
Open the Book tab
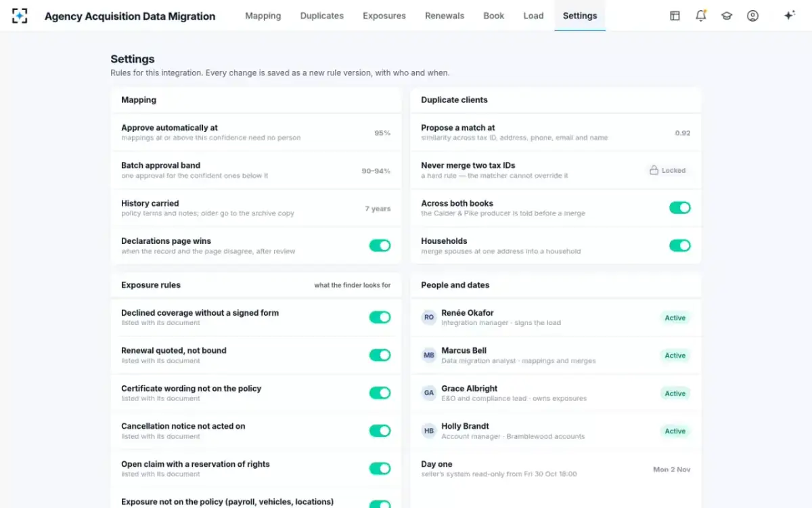[494, 16]
